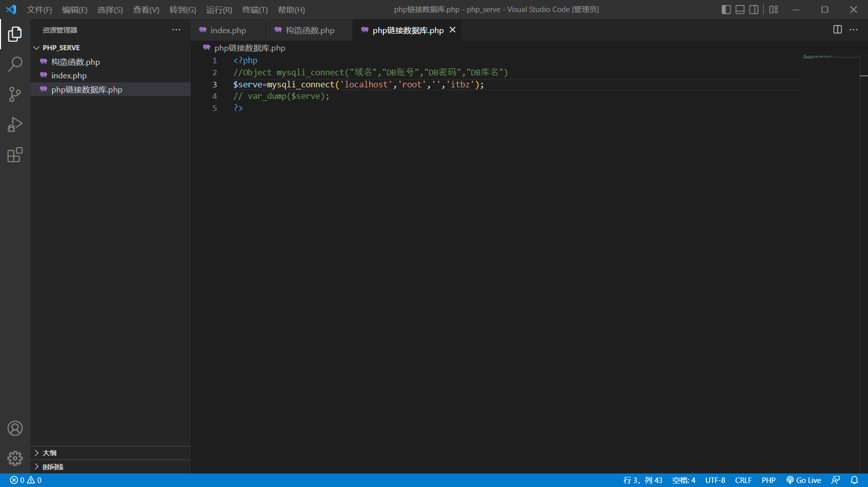Open index.php in file tree
Viewport: 868px width, 487px height.
point(110,75)
